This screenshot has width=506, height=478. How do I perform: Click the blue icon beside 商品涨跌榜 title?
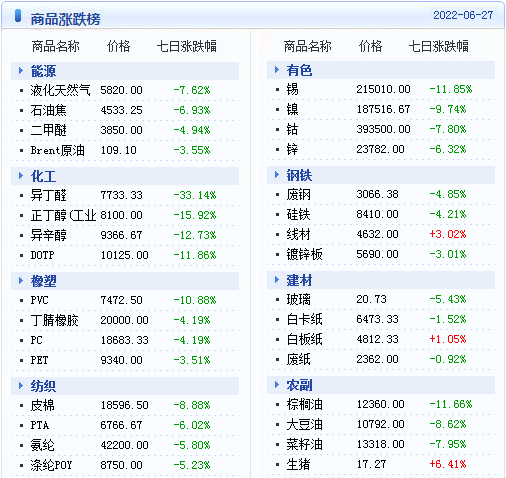pyautogui.click(x=18, y=16)
